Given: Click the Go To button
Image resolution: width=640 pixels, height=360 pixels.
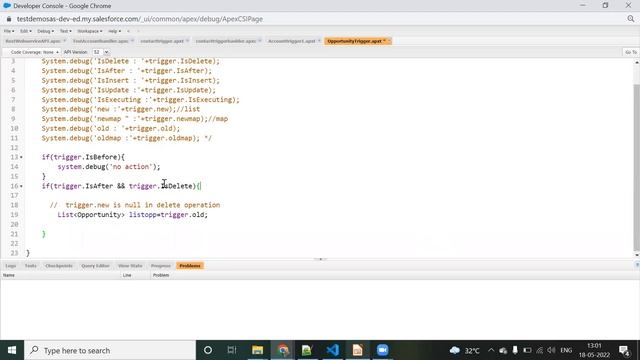Looking at the screenshot, I should (631, 52).
